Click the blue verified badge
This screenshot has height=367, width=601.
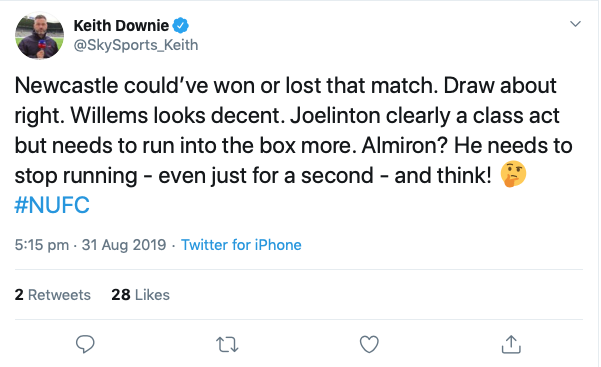[181, 26]
